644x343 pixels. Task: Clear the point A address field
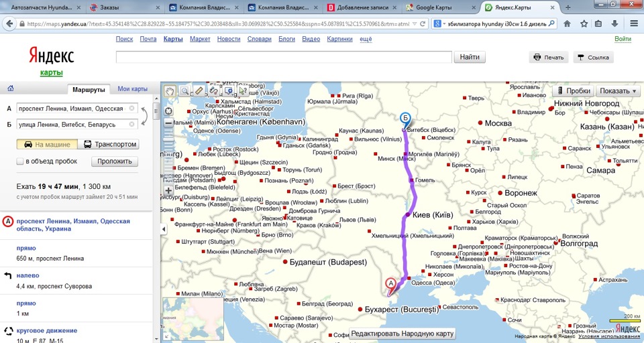[x=131, y=109]
